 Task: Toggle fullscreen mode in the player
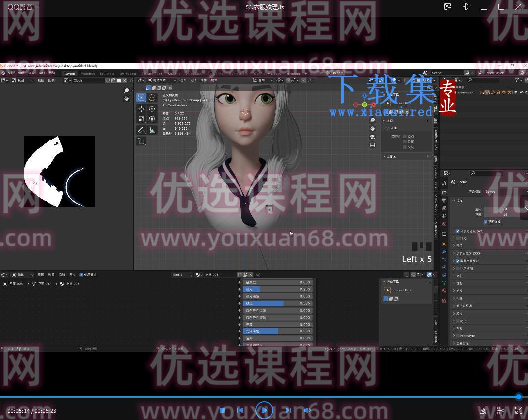click(x=519, y=410)
